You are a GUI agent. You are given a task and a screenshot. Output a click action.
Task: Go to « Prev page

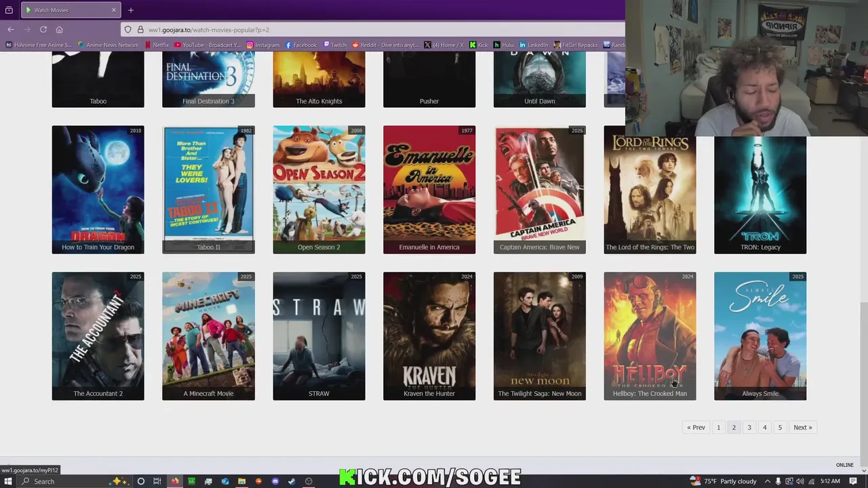pos(696,428)
